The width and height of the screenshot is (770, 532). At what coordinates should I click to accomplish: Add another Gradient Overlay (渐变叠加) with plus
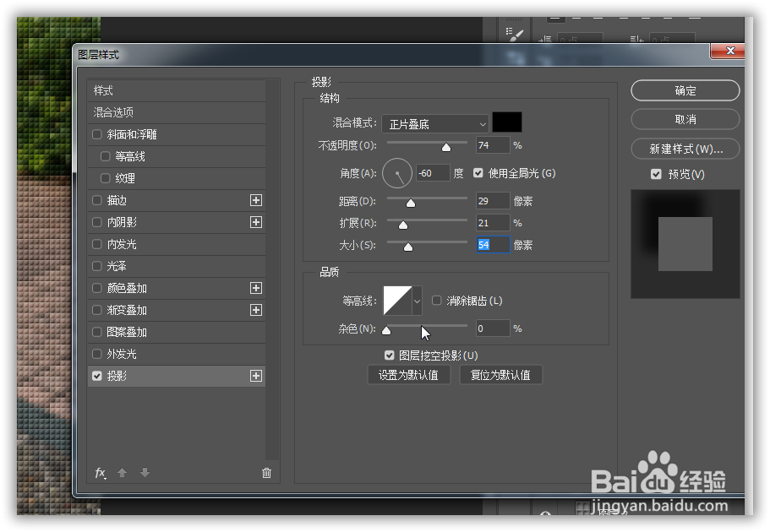click(256, 310)
